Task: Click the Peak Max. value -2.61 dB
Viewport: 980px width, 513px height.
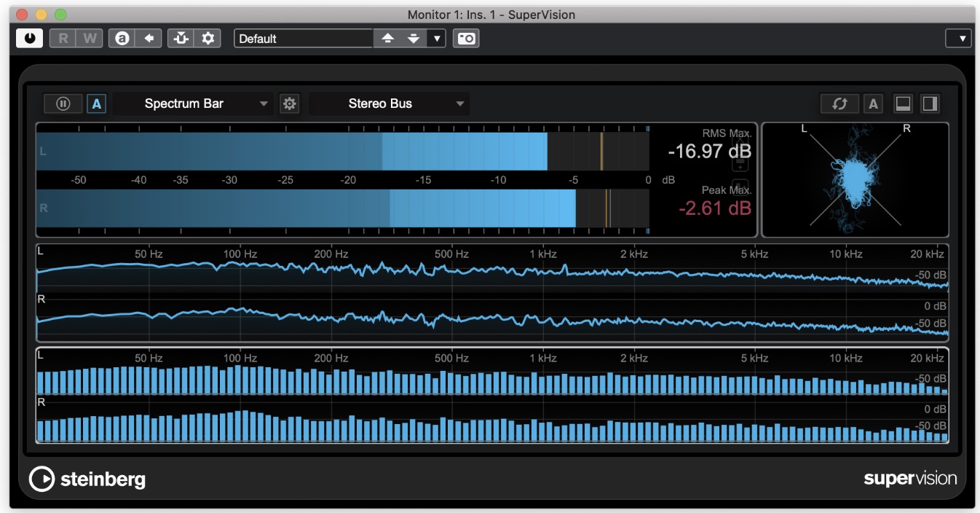Action: 714,208
